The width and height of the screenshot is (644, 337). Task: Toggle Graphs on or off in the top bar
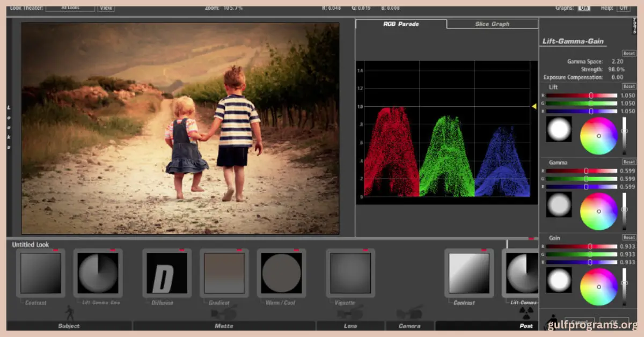584,8
